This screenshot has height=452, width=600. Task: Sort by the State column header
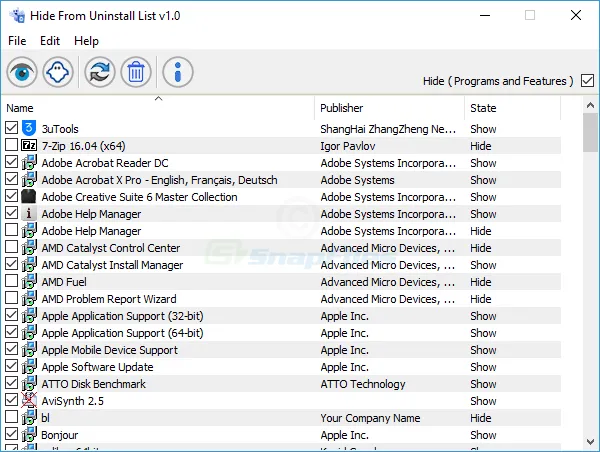(x=513, y=108)
